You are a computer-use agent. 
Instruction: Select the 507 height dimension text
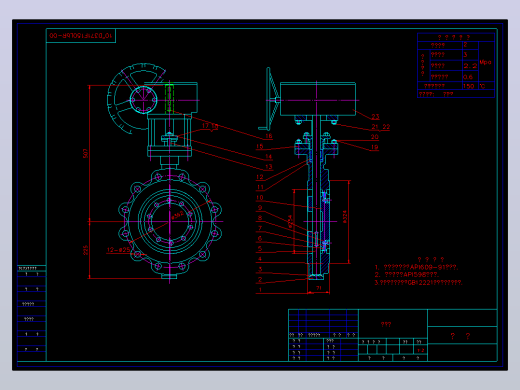pyautogui.click(x=86, y=154)
